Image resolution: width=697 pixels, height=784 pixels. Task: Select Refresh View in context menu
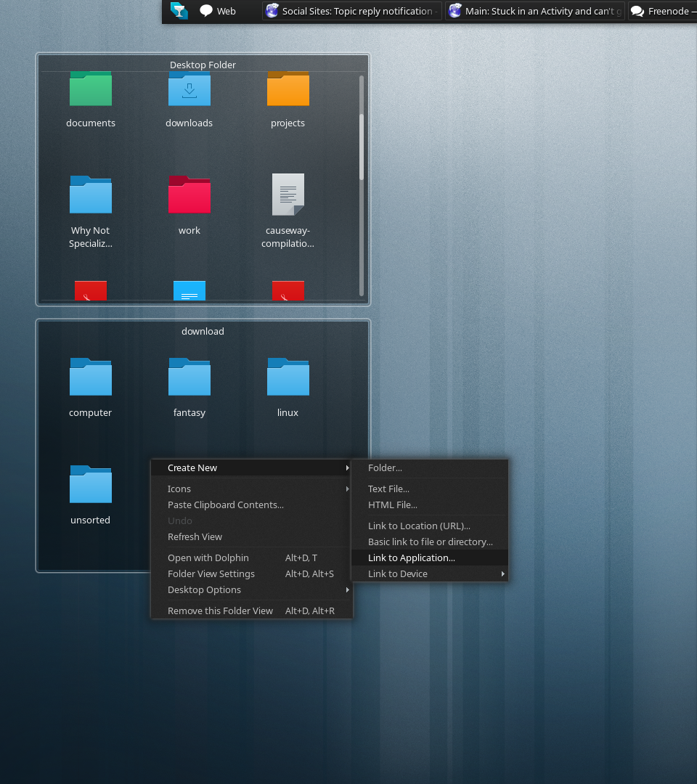pos(195,536)
